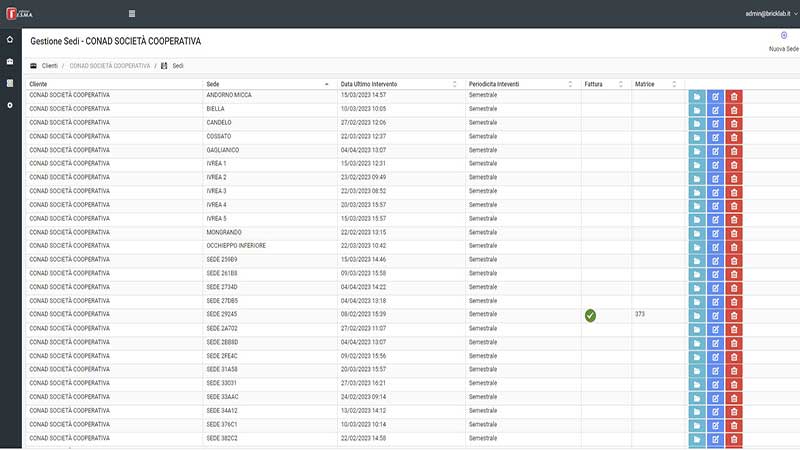Open the home icon in sidebar
The height and width of the screenshot is (450, 800).
tap(10, 39)
